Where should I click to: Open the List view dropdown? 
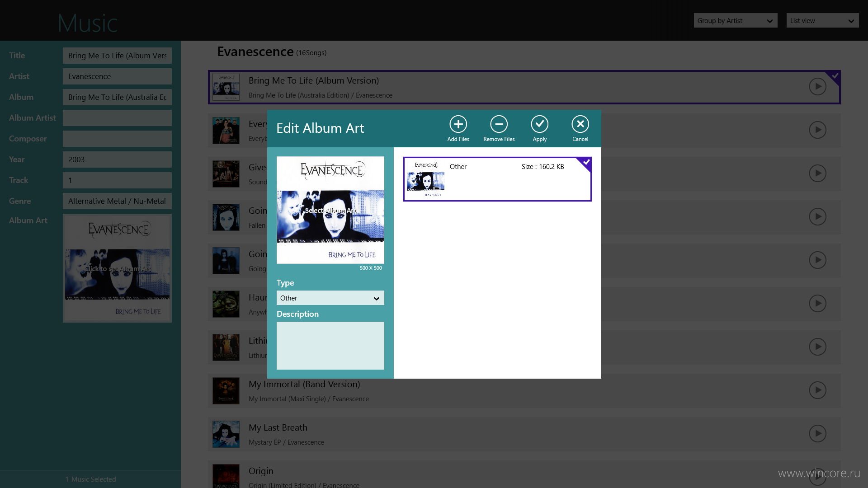point(822,21)
